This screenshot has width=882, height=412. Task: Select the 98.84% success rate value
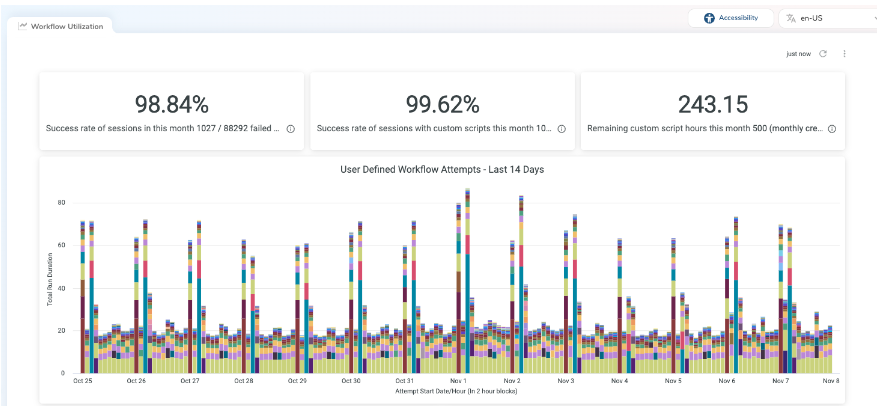pos(172,104)
